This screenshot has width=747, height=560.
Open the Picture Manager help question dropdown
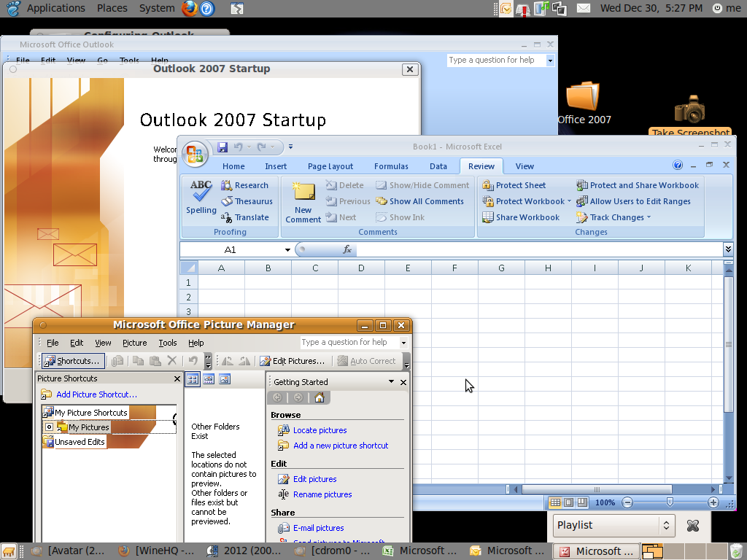tap(403, 343)
